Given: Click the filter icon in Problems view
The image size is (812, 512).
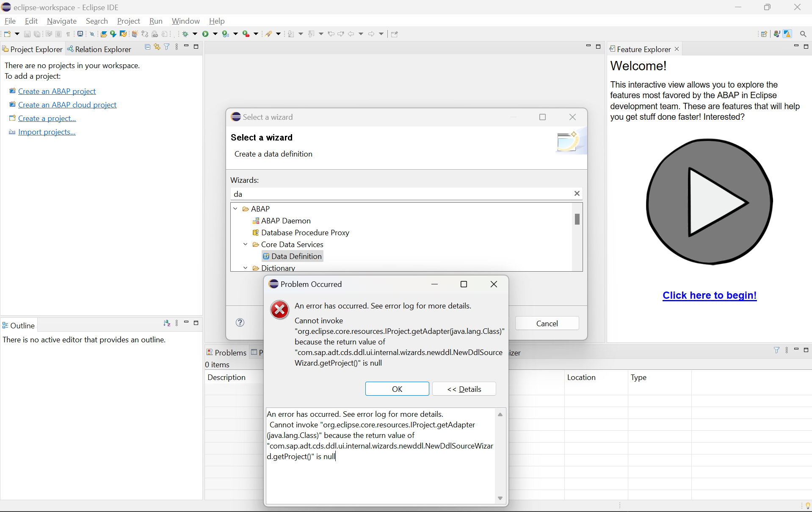Looking at the screenshot, I should tap(776, 350).
